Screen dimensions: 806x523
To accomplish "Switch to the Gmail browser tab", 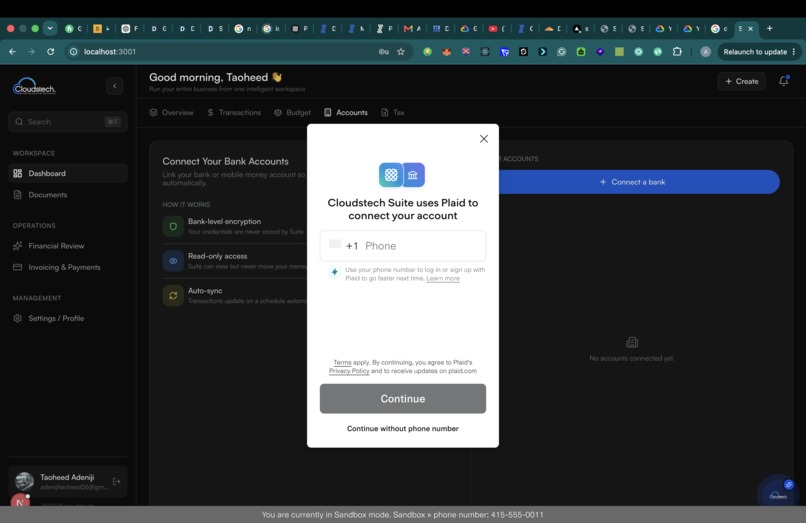I will (x=412, y=29).
